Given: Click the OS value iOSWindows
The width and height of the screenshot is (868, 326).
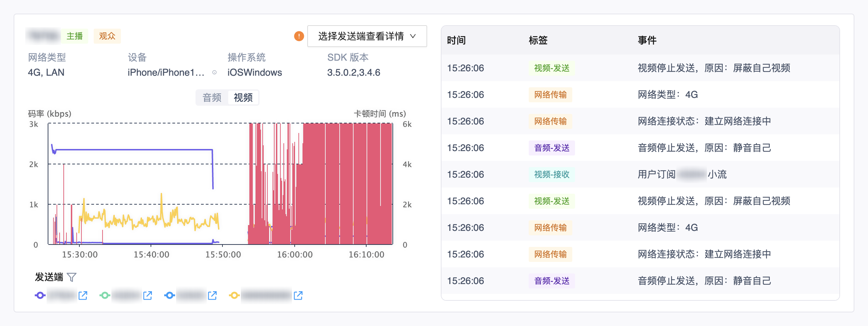Looking at the screenshot, I should pos(254,72).
